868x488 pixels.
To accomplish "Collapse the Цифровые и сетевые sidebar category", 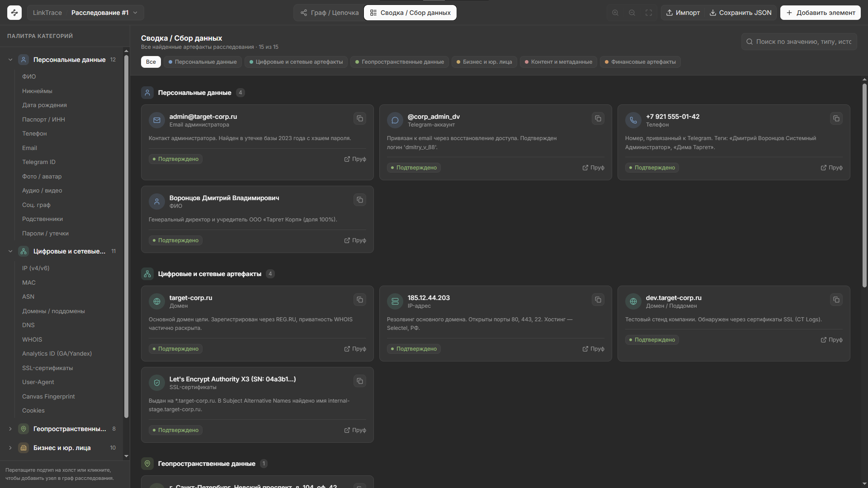I will 10,251.
